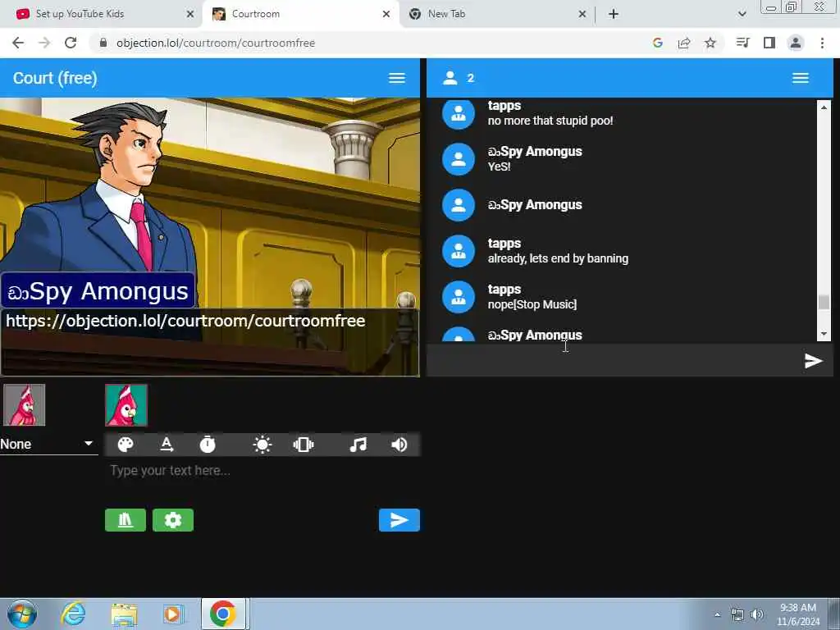Screen dimensions: 840x630
Task: Click the 'nope[Stop Music]' chat message
Action: tap(532, 305)
